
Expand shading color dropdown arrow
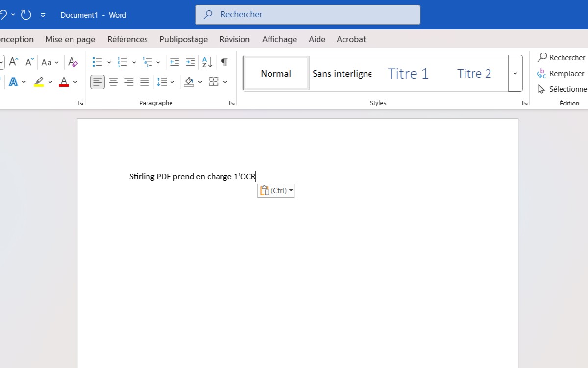[x=200, y=82]
